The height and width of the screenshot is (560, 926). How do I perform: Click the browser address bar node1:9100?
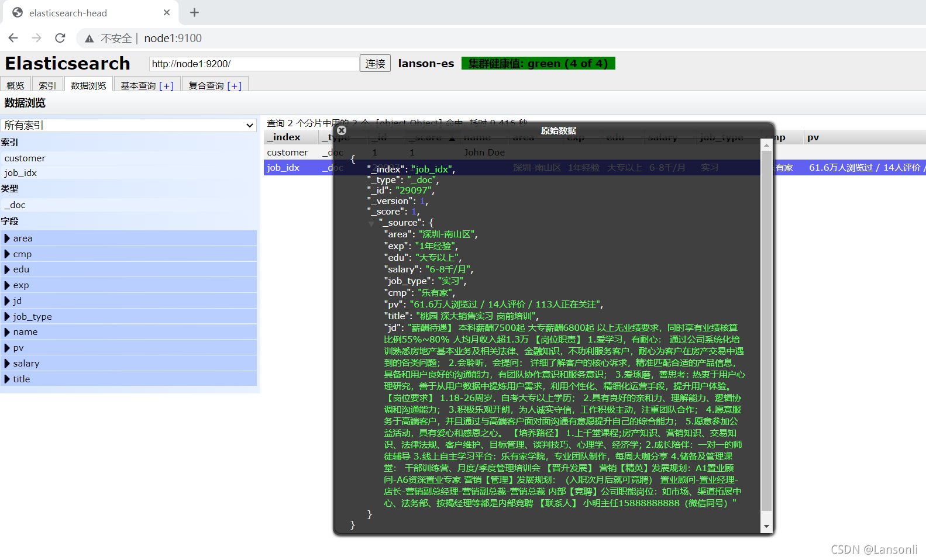coord(173,38)
